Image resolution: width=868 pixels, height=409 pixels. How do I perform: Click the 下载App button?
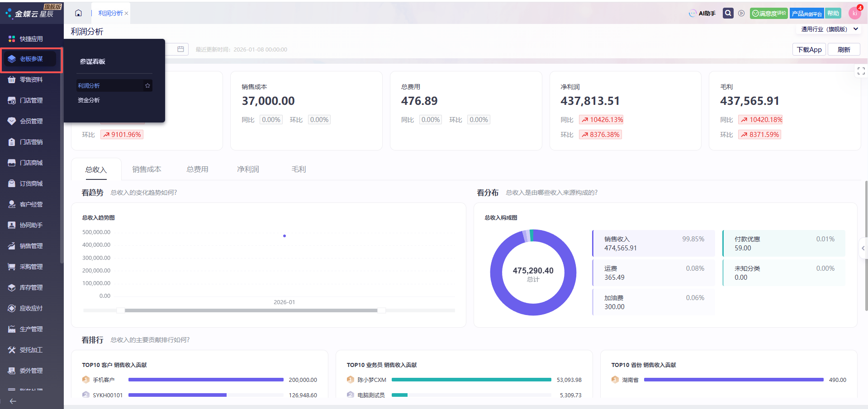pyautogui.click(x=809, y=50)
